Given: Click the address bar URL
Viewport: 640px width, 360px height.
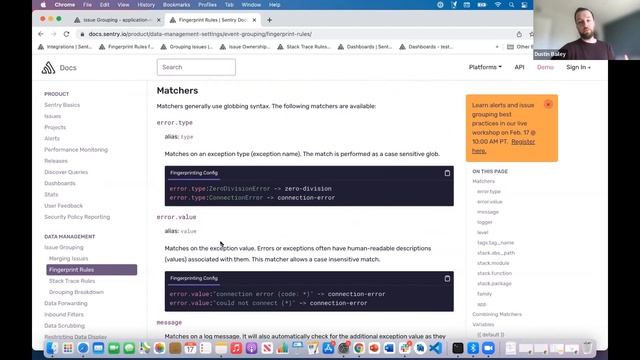Looking at the screenshot, I should coord(200,34).
